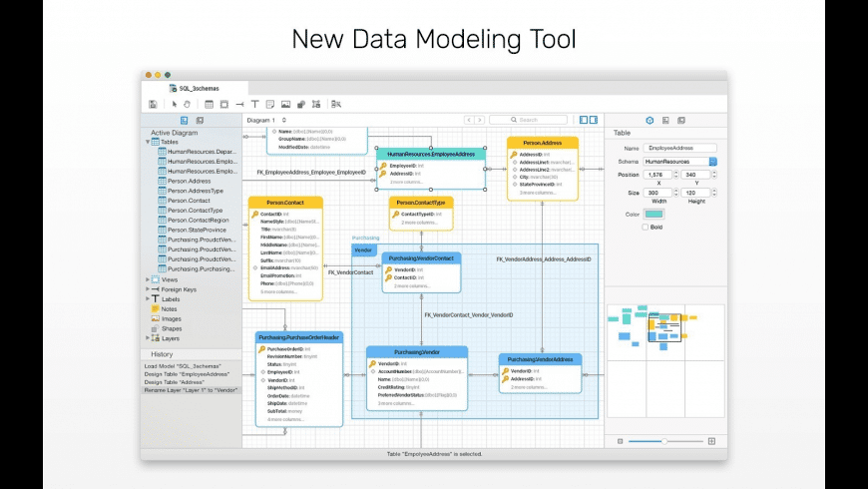Viewport: 868px width, 489px height.
Task: Click the Height stepper arrows
Action: click(714, 193)
